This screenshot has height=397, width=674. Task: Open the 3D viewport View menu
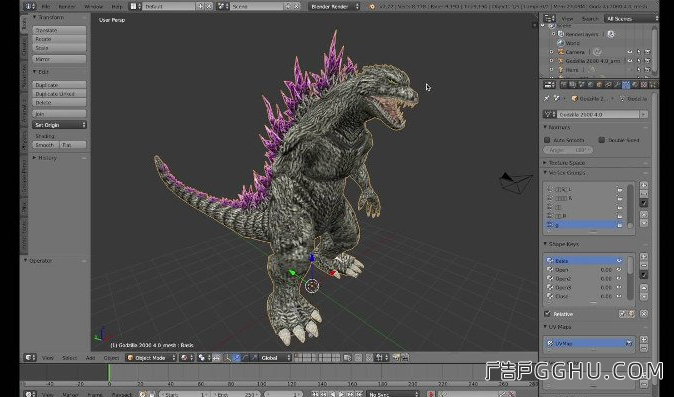tap(48, 357)
